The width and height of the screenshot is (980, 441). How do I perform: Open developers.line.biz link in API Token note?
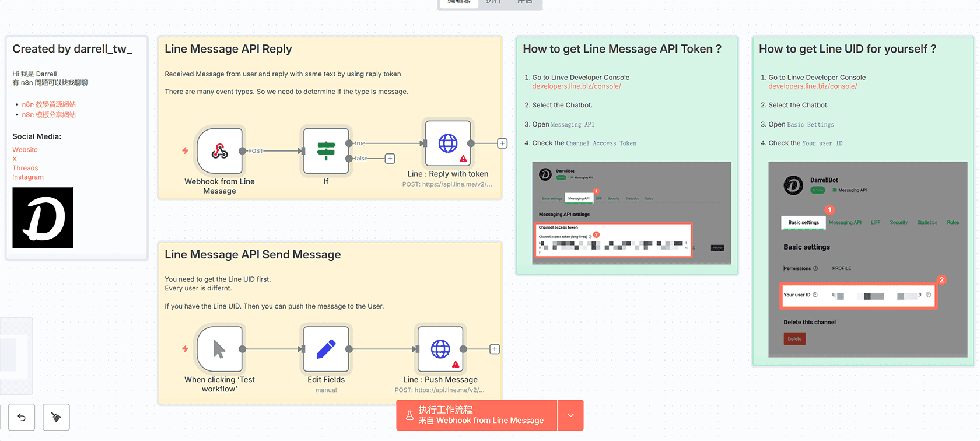click(576, 86)
